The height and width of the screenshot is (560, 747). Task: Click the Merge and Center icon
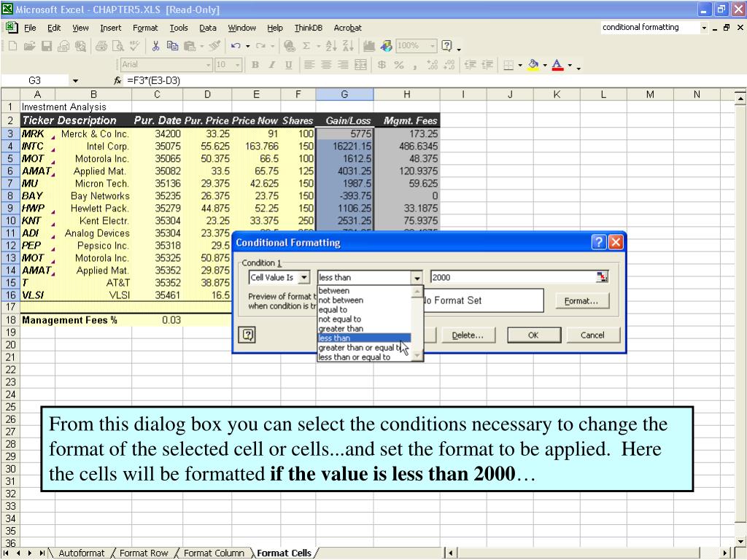(360, 65)
